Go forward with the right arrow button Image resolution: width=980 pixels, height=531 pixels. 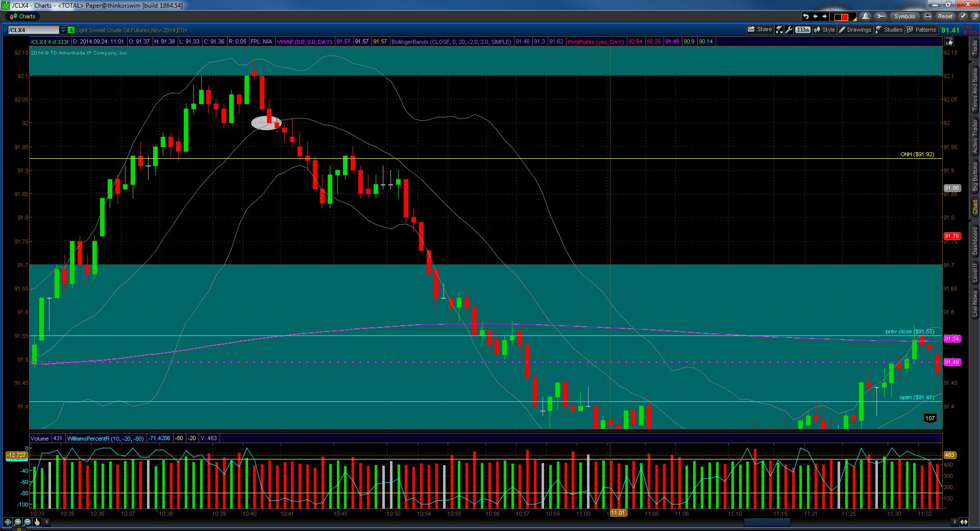click(x=824, y=16)
